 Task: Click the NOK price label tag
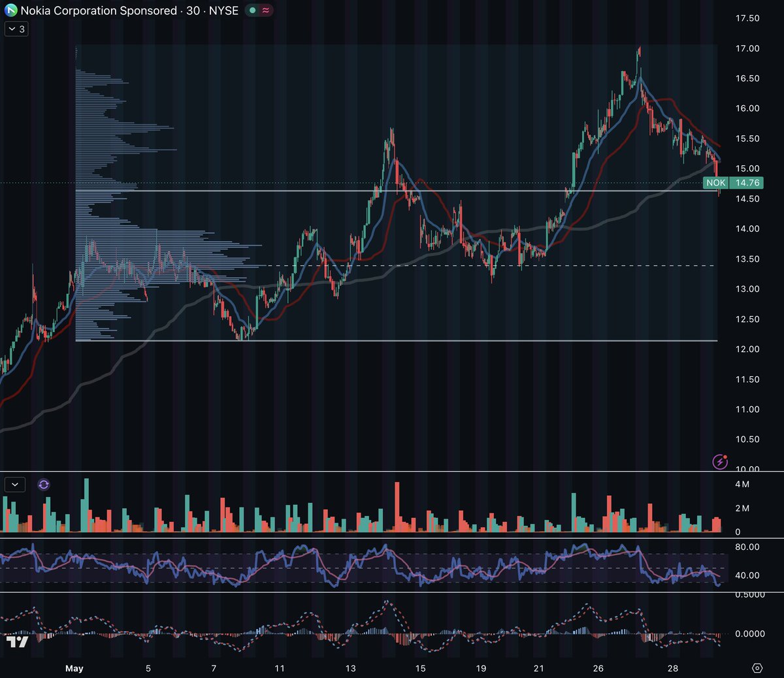click(x=715, y=183)
